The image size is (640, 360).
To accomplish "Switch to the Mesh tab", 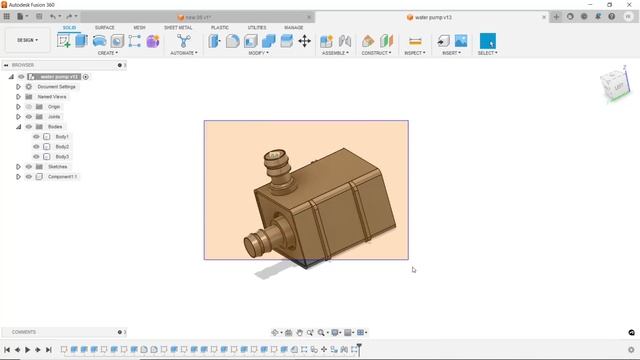I will click(139, 27).
